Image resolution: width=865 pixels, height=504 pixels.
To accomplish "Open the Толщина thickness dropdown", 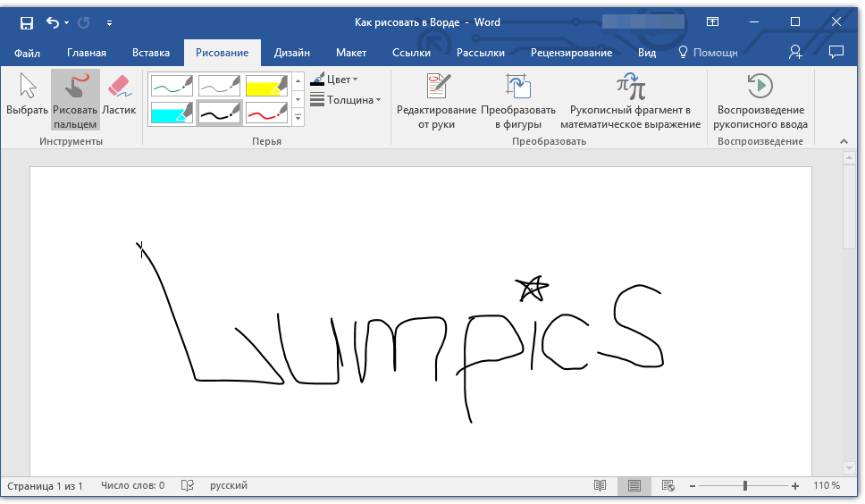I will point(346,100).
